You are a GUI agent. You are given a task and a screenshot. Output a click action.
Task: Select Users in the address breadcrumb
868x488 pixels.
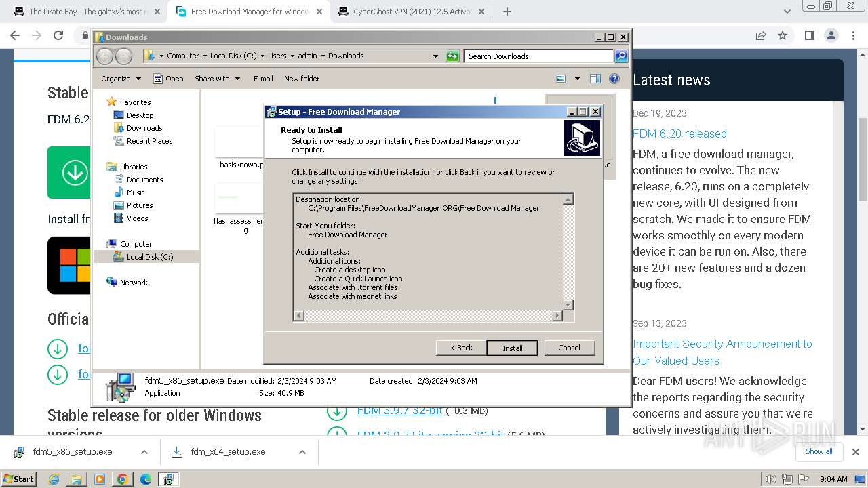pyautogui.click(x=277, y=56)
